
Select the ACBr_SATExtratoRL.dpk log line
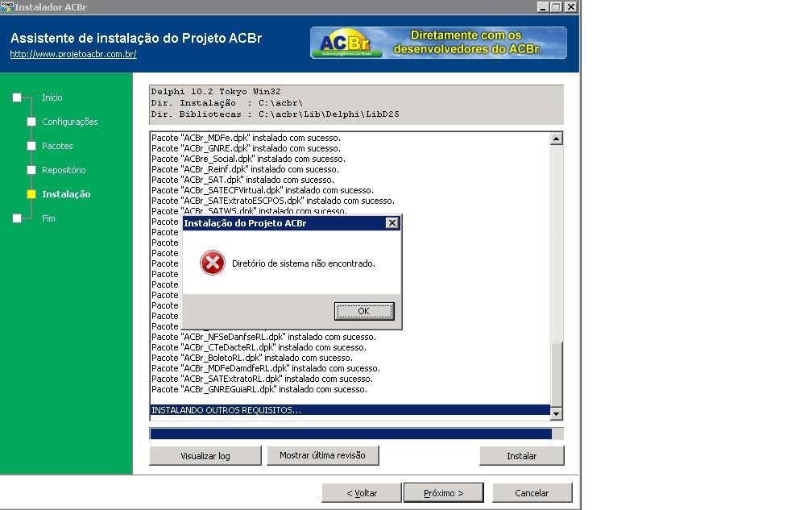tap(261, 379)
